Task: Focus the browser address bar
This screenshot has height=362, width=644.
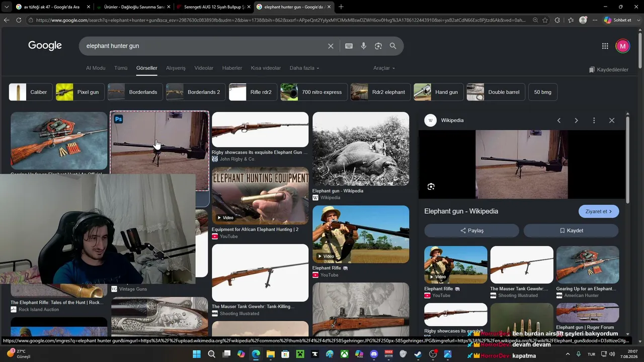Action: pyautogui.click(x=281, y=20)
